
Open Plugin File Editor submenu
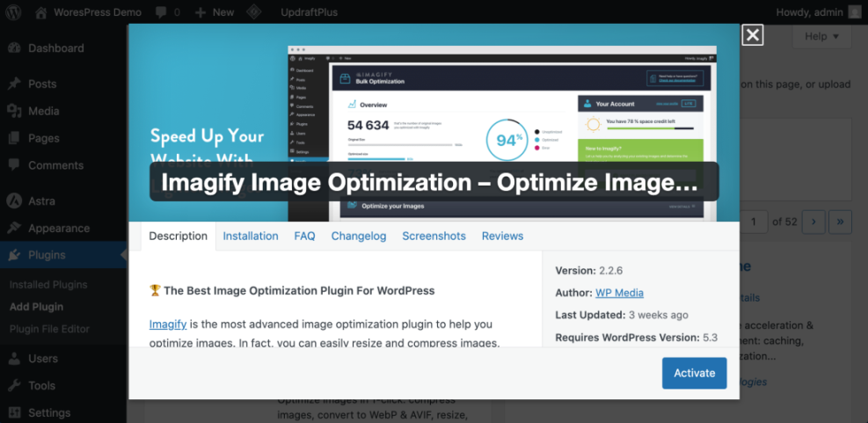pyautogui.click(x=49, y=329)
